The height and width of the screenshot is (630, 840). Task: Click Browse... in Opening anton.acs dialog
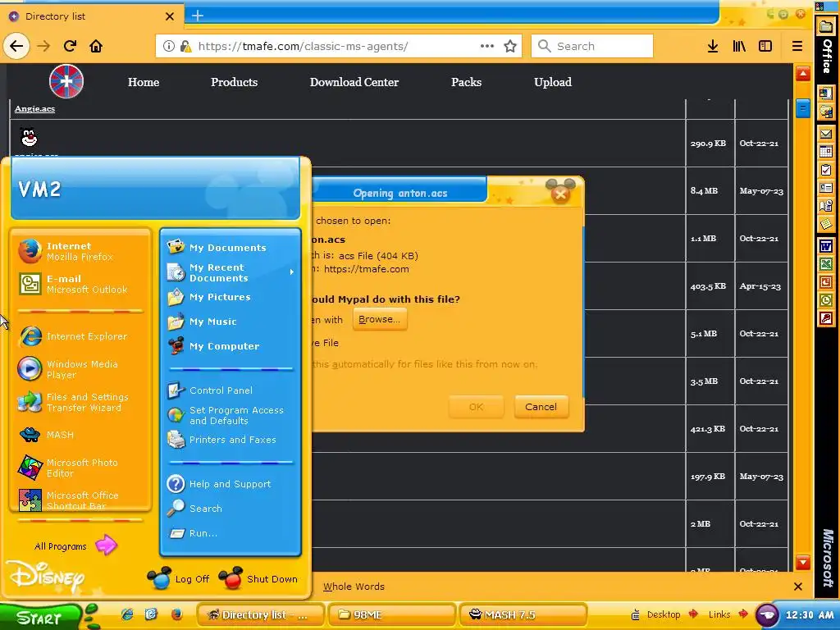(x=380, y=319)
